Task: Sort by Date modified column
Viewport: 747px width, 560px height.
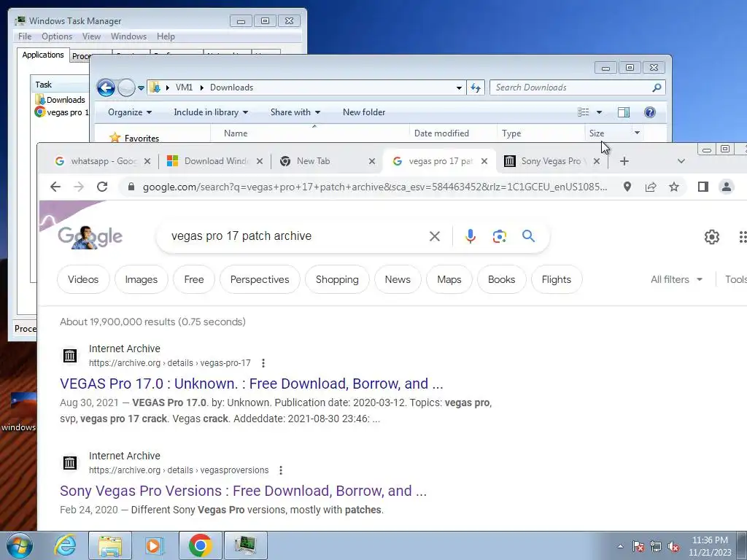Action: click(x=441, y=133)
